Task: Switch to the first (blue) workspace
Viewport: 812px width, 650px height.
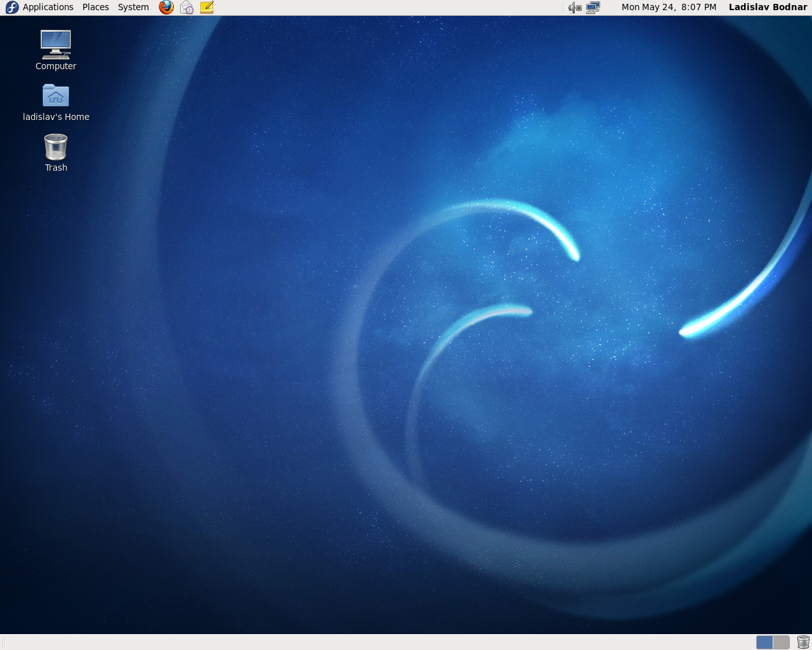Action: pyautogui.click(x=764, y=642)
